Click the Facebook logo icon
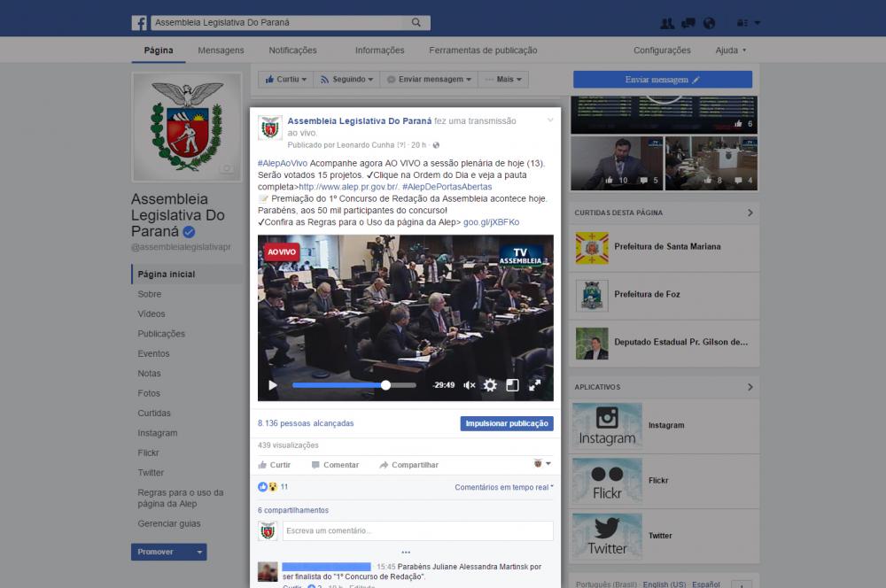This screenshot has height=588, width=886. coord(139,23)
